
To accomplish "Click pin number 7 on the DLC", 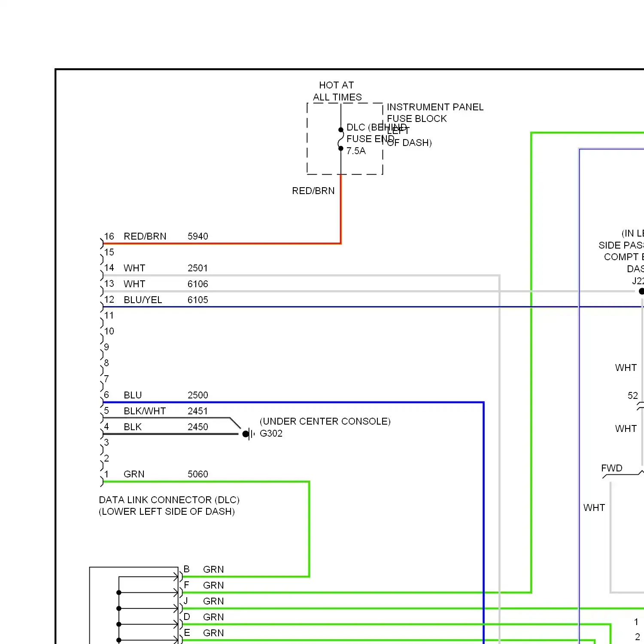I will [106, 379].
